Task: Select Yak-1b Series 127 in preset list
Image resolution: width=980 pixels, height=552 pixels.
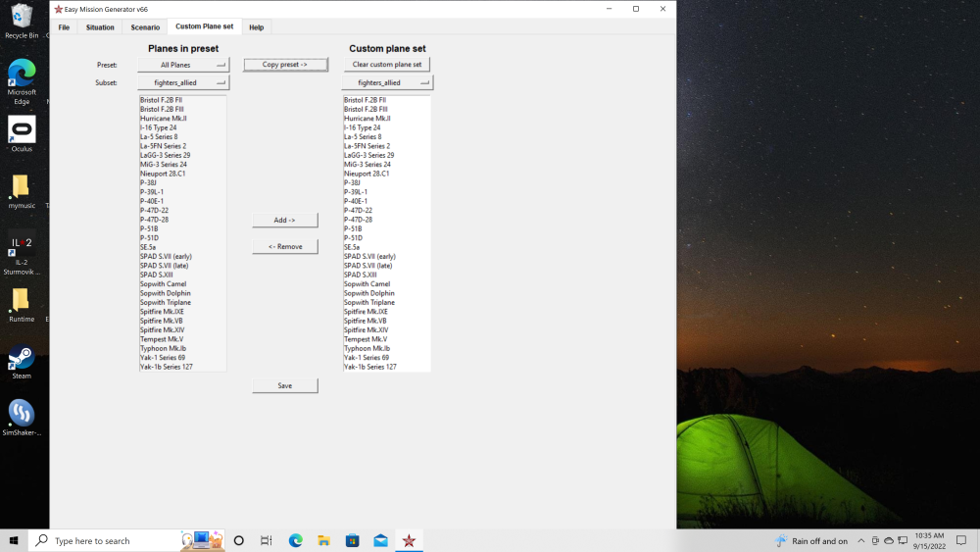Action: pyautogui.click(x=167, y=367)
